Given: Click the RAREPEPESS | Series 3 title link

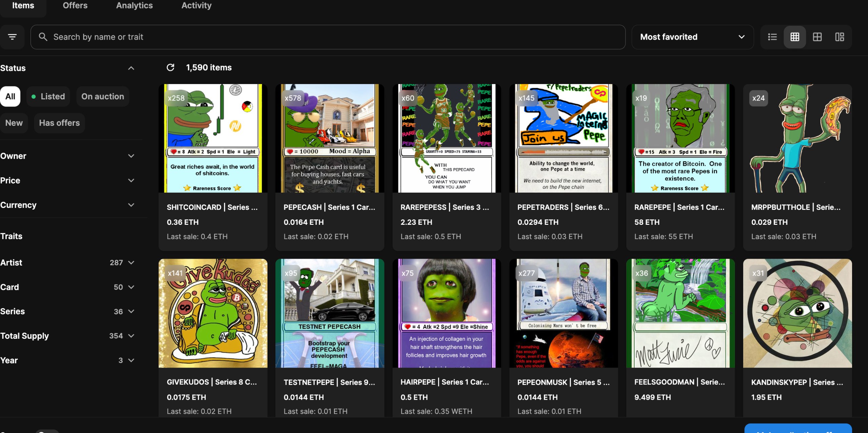Looking at the screenshot, I should (x=445, y=207).
